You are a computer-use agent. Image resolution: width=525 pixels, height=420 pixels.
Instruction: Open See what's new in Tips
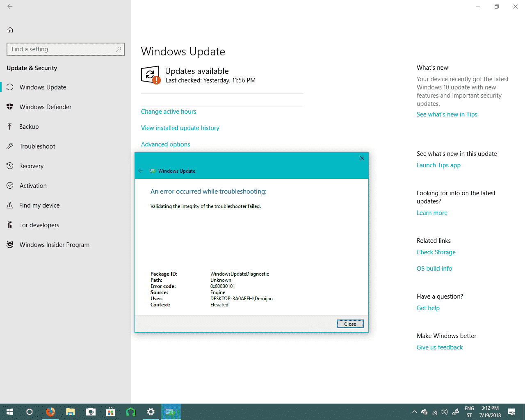(447, 114)
